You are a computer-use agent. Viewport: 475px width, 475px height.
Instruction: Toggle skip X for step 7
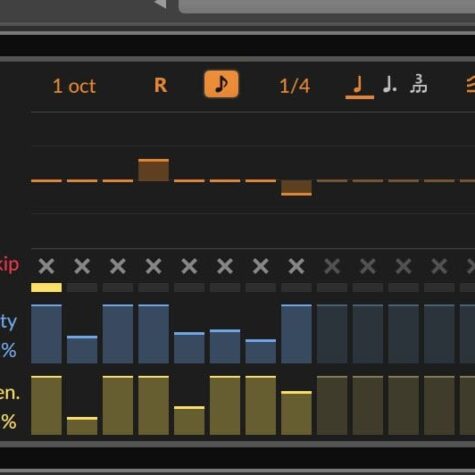tap(261, 266)
